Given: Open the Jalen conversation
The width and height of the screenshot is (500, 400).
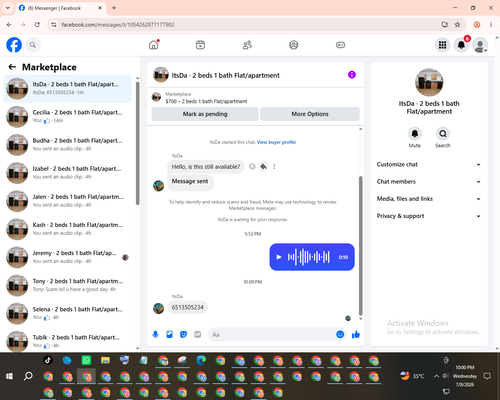Looking at the screenshot, I should click(x=67, y=201).
